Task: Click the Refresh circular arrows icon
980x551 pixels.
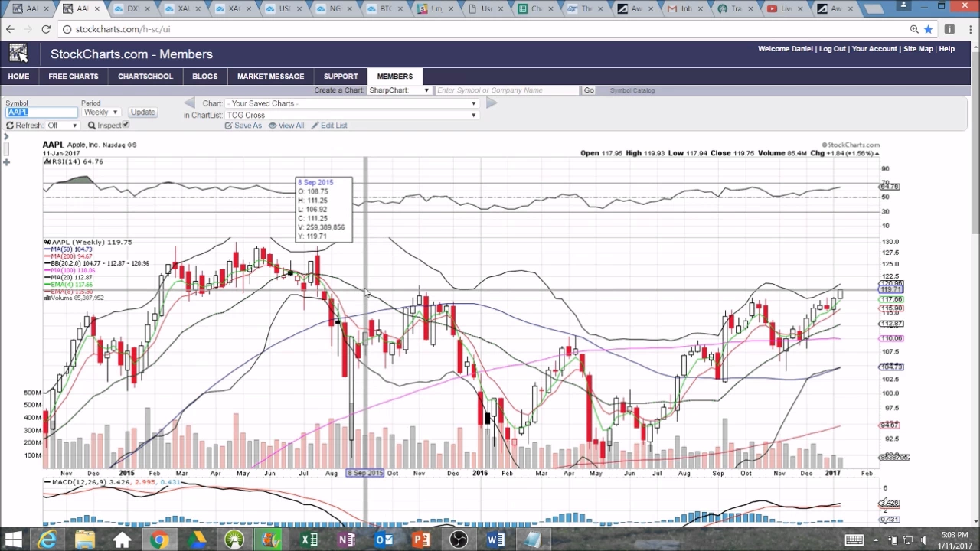Action: pyautogui.click(x=10, y=126)
